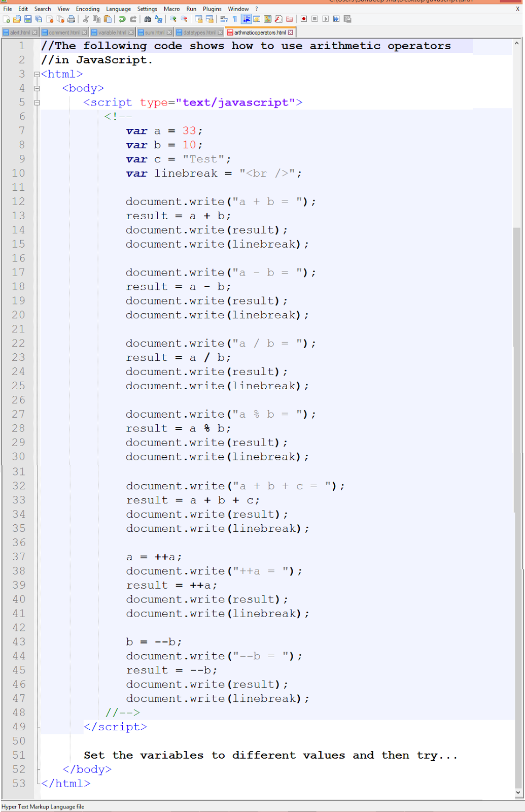Click the Save All icon
Screen dimensions: 525x812
tap(39, 19)
